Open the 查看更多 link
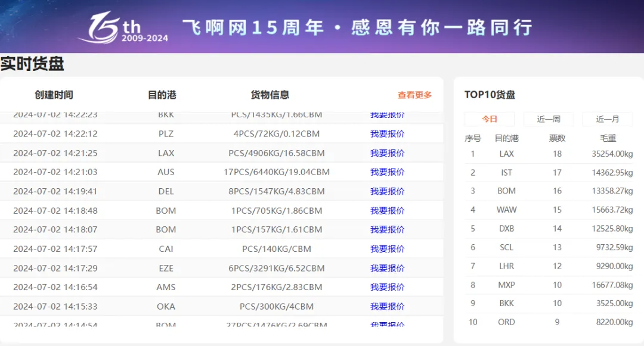The width and height of the screenshot is (644, 346). tap(414, 95)
